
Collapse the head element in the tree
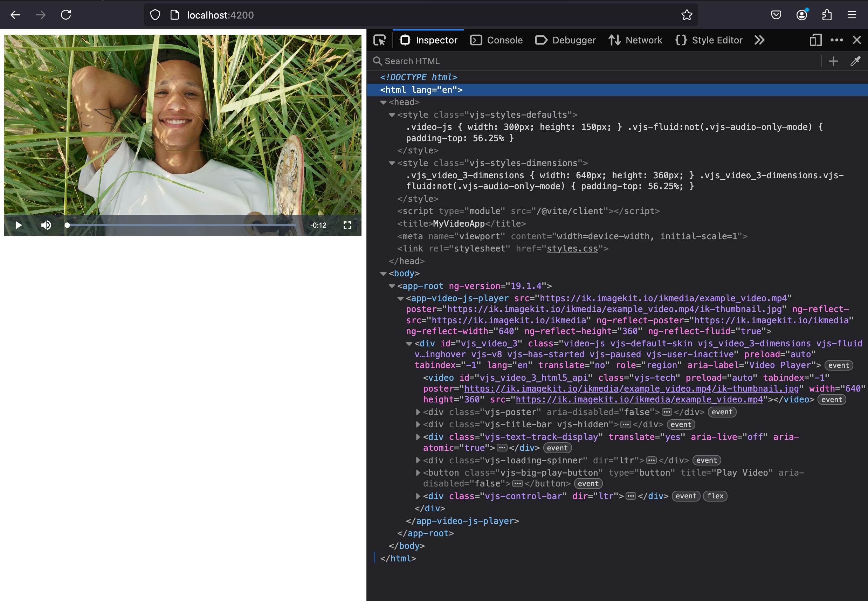tap(383, 102)
